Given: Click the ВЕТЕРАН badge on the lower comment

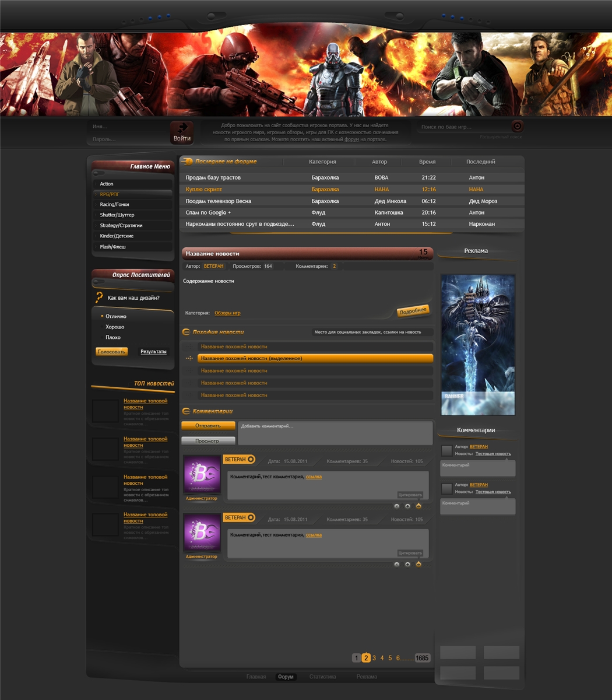Looking at the screenshot, I should [239, 517].
